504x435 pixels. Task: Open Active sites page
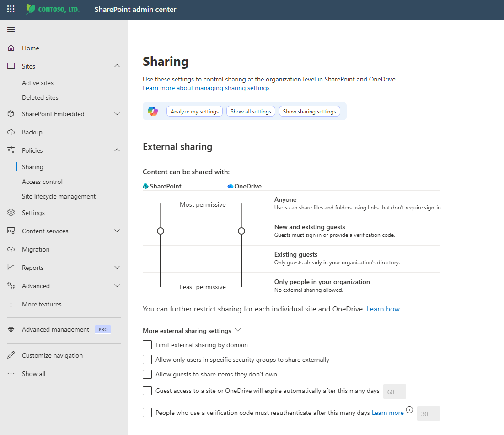click(x=38, y=83)
